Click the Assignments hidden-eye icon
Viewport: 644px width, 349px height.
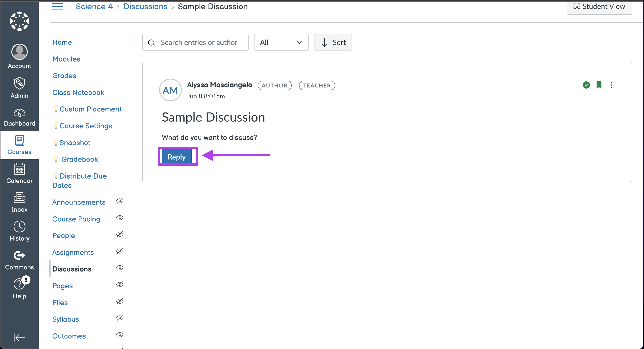click(x=120, y=251)
